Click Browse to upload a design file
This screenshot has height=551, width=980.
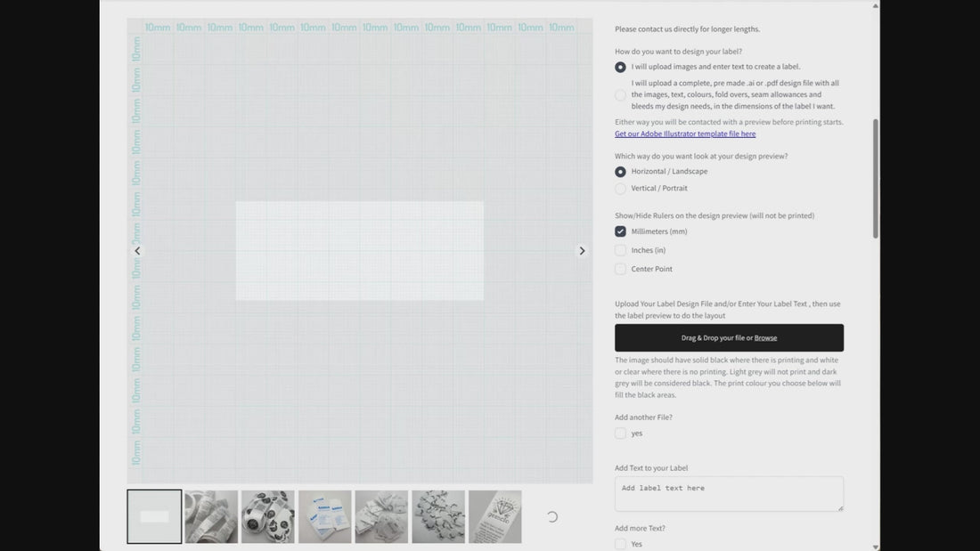coord(765,338)
